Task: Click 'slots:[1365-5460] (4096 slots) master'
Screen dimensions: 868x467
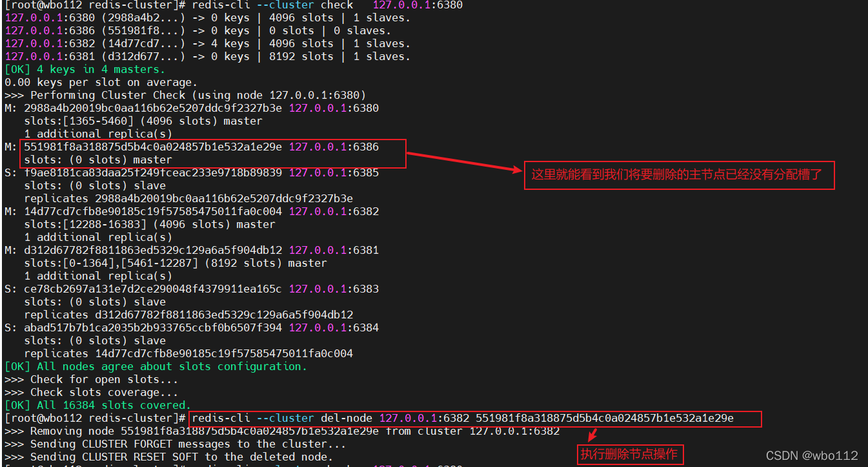Action: tap(143, 121)
